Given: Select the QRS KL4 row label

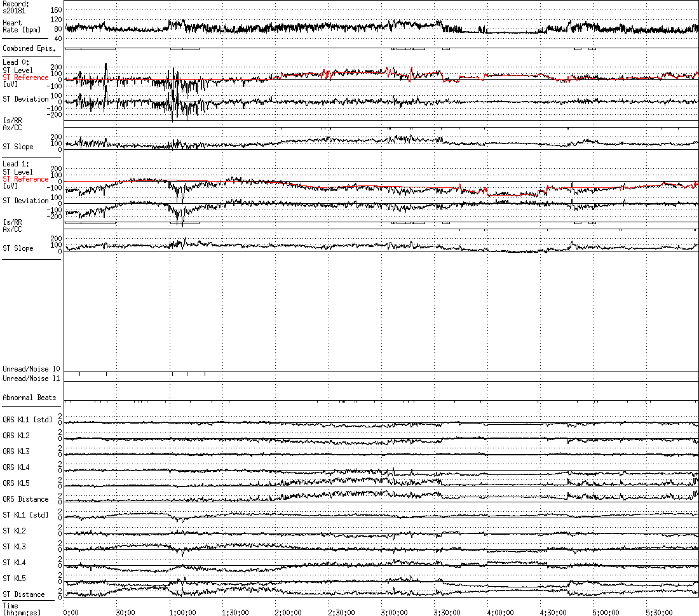Looking at the screenshot, I should point(16,467).
